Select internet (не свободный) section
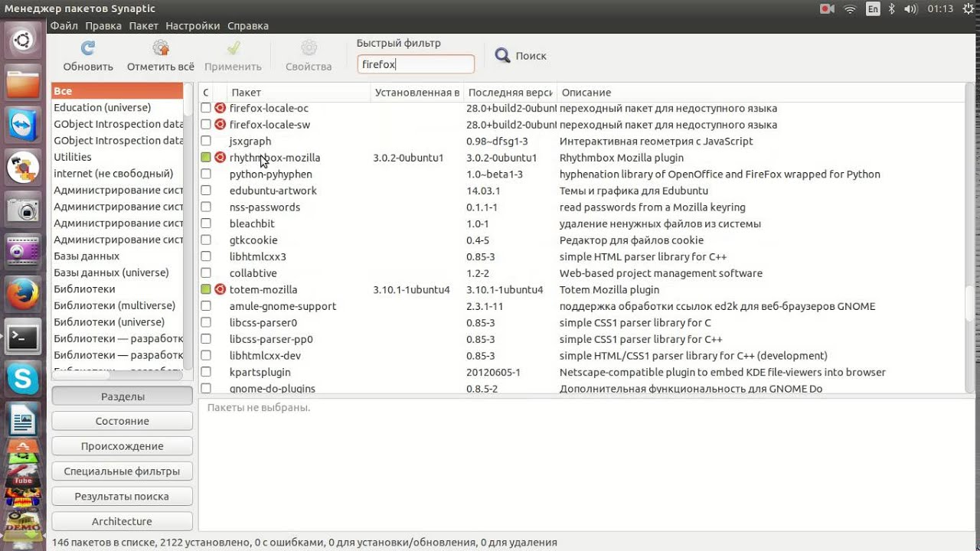 pyautogui.click(x=117, y=174)
